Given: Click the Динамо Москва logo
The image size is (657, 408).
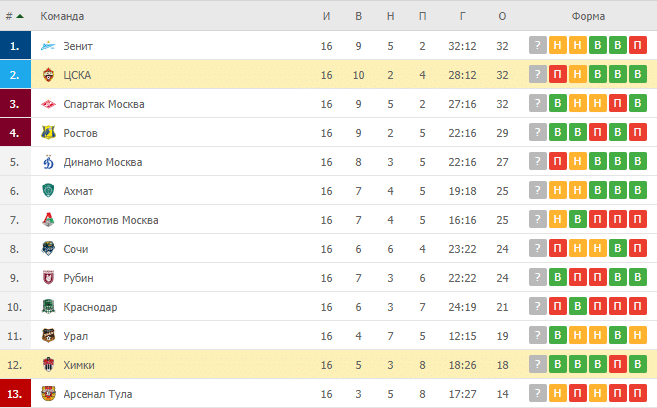Looking at the screenshot, I should tap(48, 162).
